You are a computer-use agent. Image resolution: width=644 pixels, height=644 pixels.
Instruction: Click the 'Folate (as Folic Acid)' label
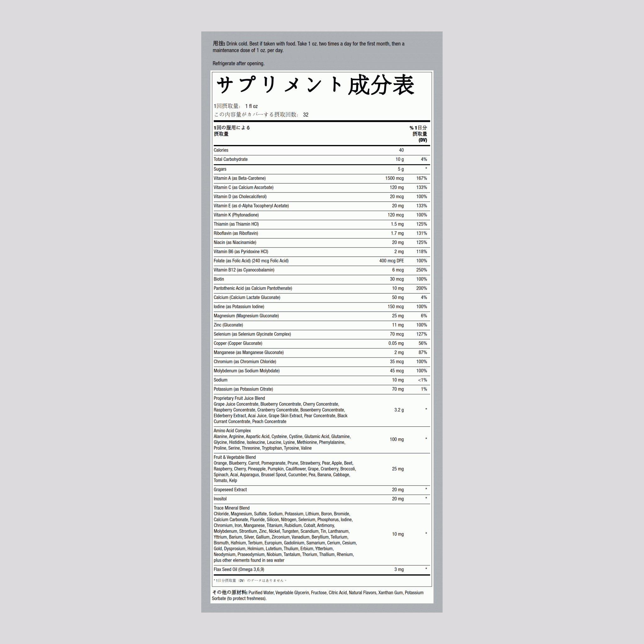click(251, 261)
